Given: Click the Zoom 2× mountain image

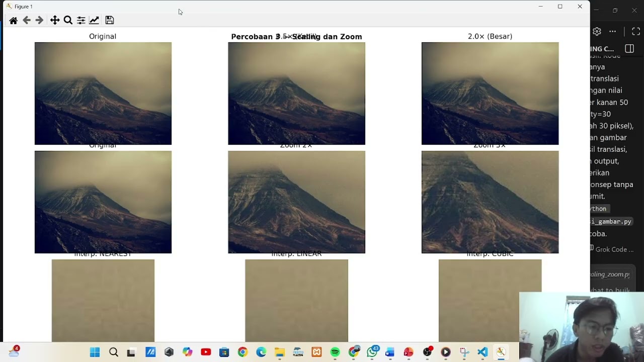Looking at the screenshot, I should coord(296,202).
